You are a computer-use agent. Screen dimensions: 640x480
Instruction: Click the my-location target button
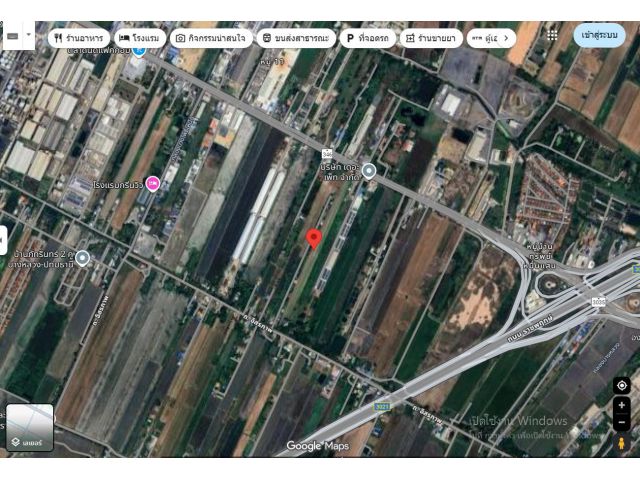click(621, 385)
